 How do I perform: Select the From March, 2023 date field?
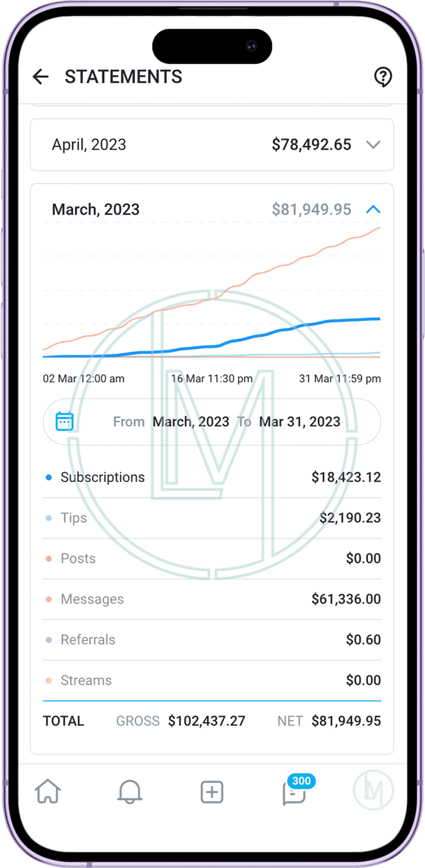(171, 422)
